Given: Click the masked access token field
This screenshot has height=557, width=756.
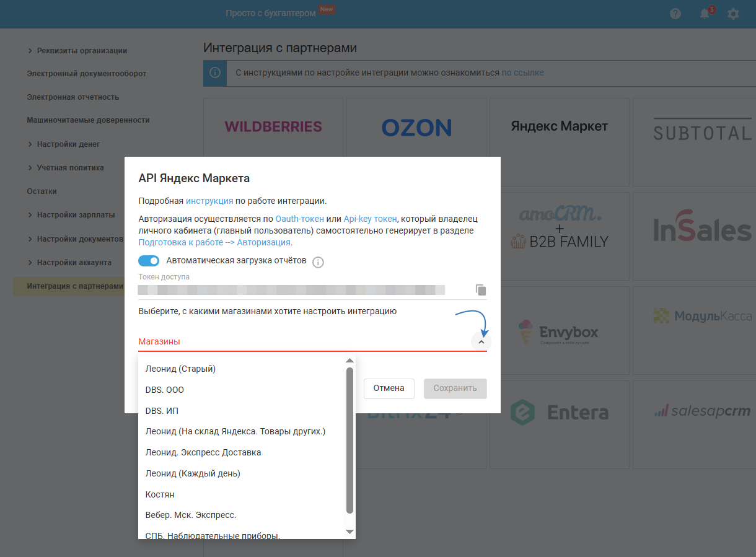Looking at the screenshot, I should [x=291, y=289].
